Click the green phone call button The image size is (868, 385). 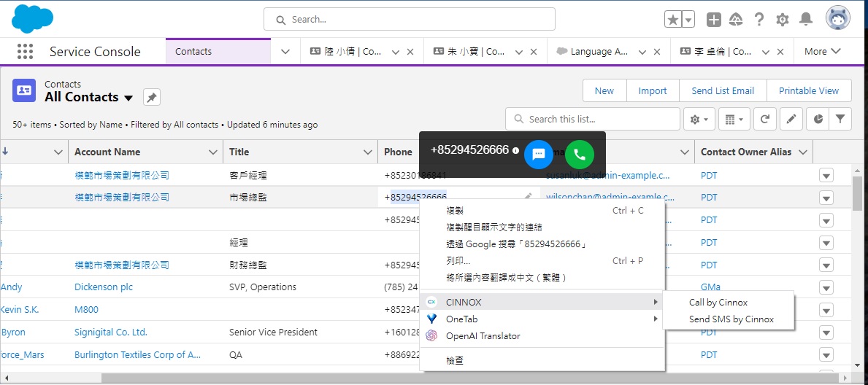coord(580,154)
